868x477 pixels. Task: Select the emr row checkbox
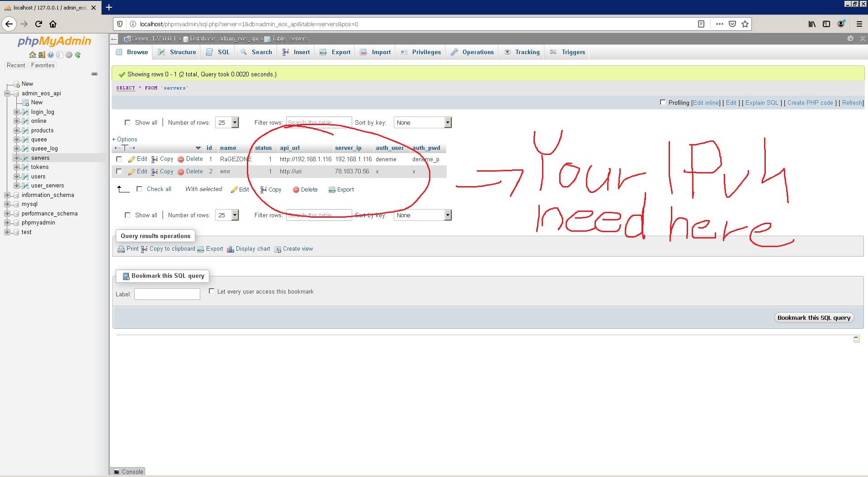point(119,171)
